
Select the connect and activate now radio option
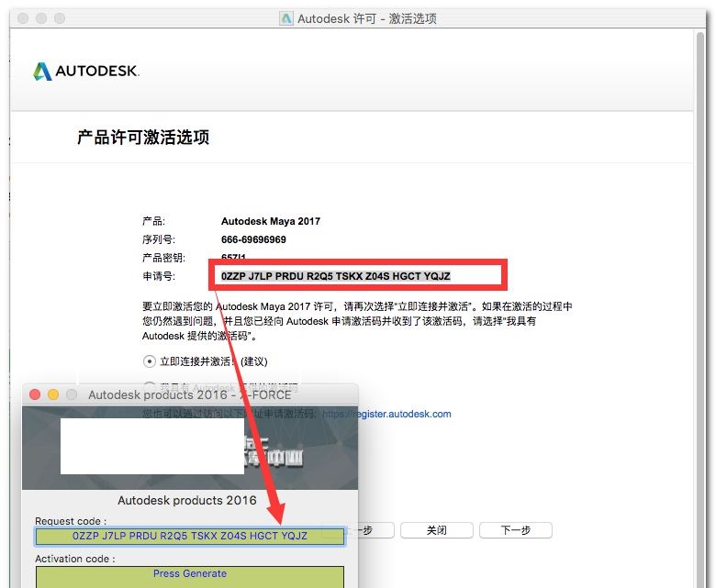(150, 361)
